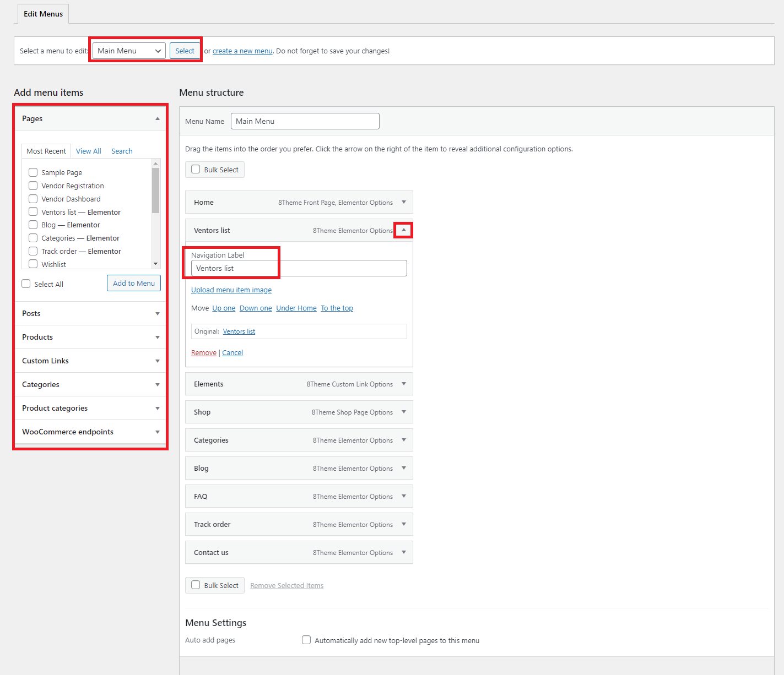The height and width of the screenshot is (675, 784).
Task: Open the Most Recent pages tab
Action: 46,151
